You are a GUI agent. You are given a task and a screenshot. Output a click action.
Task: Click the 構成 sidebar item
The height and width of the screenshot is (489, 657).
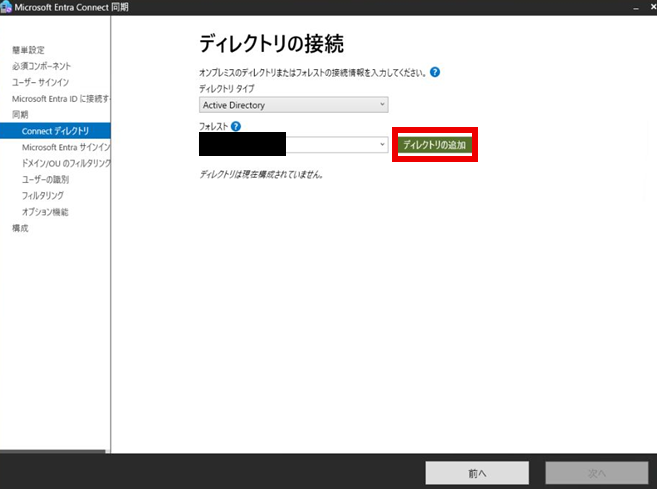pyautogui.click(x=20, y=228)
